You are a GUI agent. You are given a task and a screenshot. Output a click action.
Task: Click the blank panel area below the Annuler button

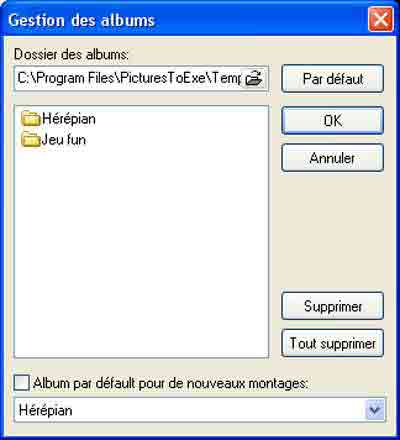[x=333, y=232]
